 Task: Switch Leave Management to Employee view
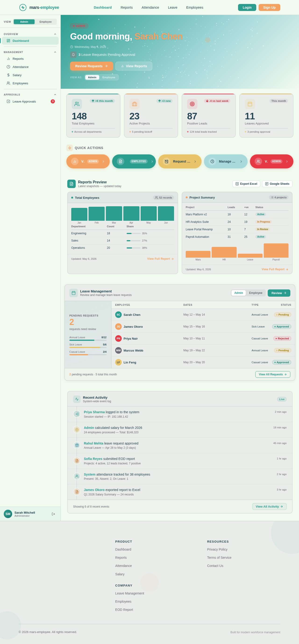click(x=256, y=293)
